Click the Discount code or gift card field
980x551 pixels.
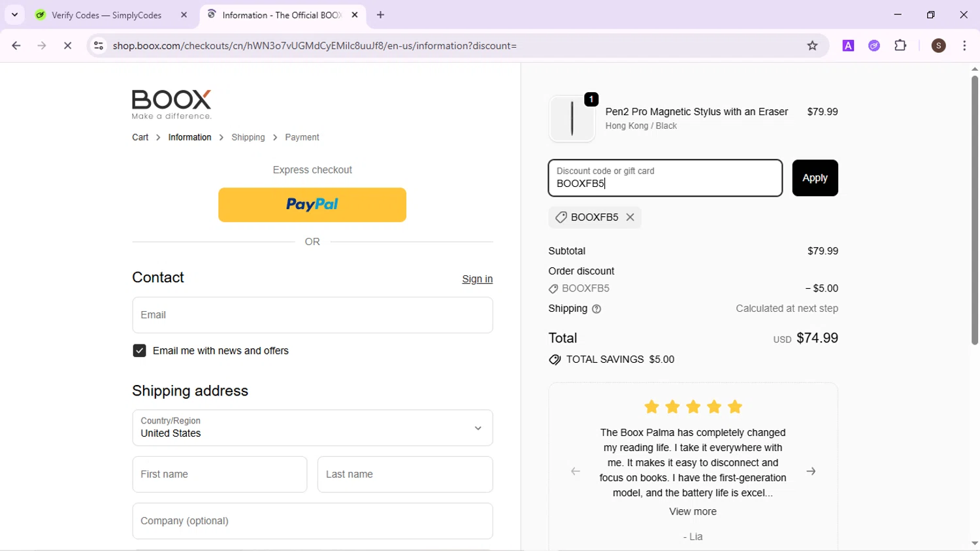click(x=665, y=178)
